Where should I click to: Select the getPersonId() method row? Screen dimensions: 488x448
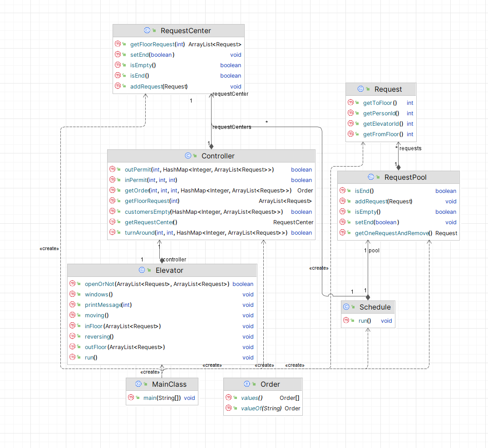tap(381, 113)
